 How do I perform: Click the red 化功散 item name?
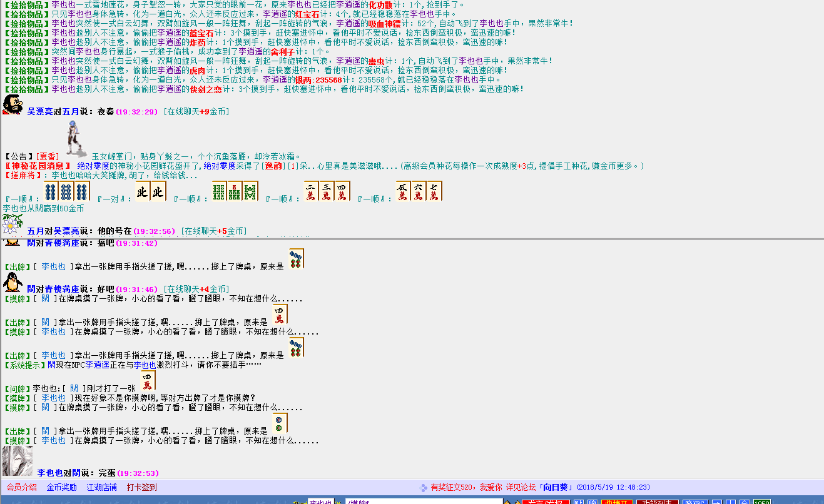click(381, 4)
